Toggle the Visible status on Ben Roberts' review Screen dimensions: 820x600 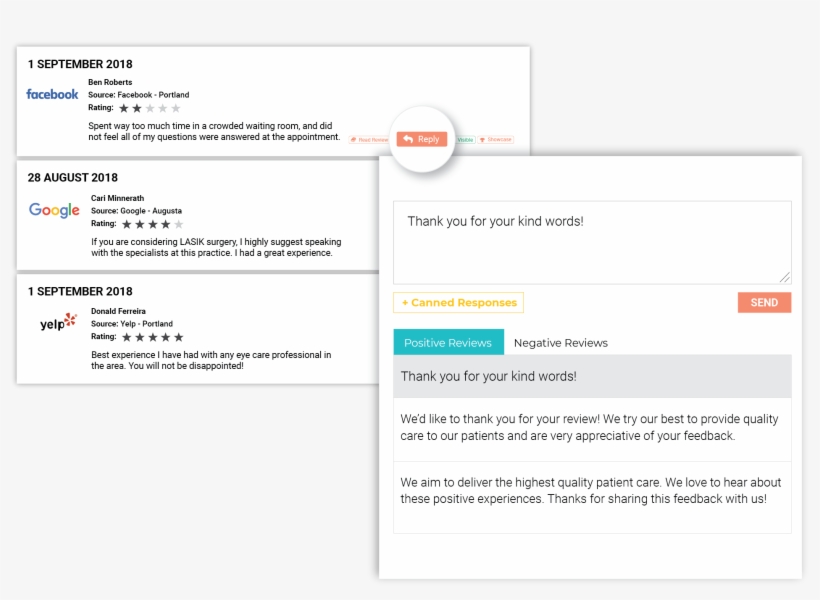(464, 139)
